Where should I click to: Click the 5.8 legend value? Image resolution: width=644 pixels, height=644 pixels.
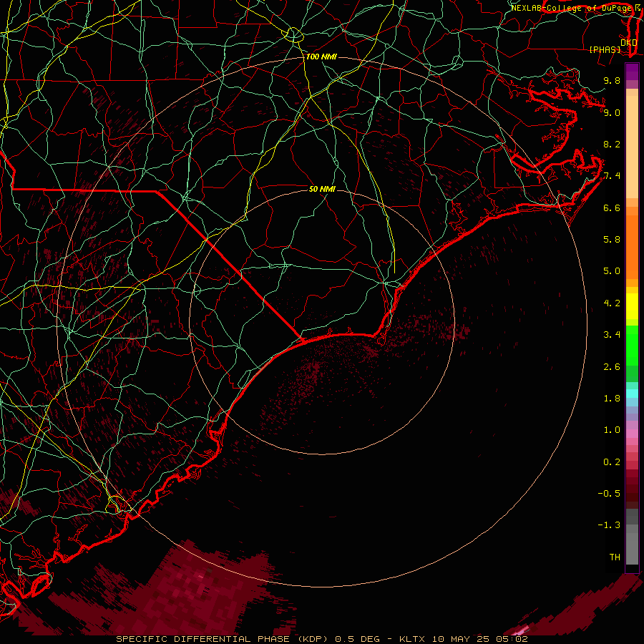click(x=612, y=240)
